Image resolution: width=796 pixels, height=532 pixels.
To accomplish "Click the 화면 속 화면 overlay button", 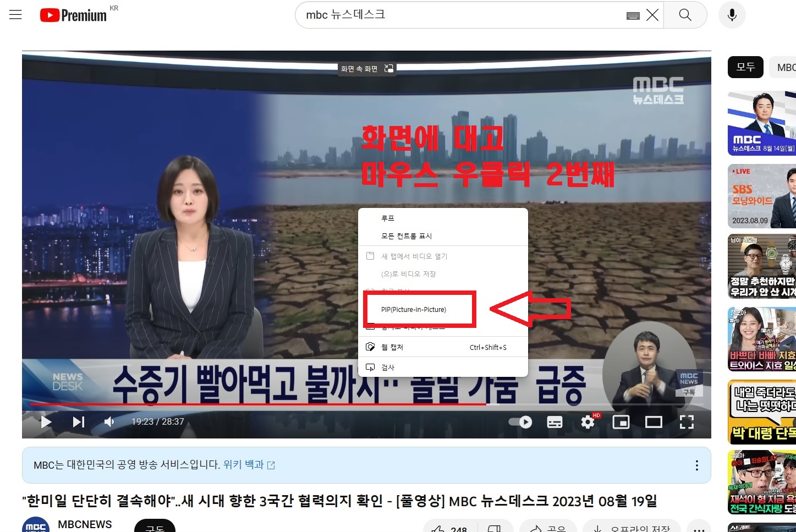I will [367, 69].
